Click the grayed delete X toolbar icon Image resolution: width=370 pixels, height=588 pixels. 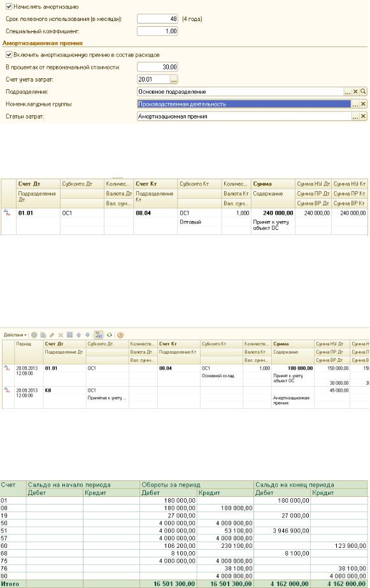click(60, 335)
